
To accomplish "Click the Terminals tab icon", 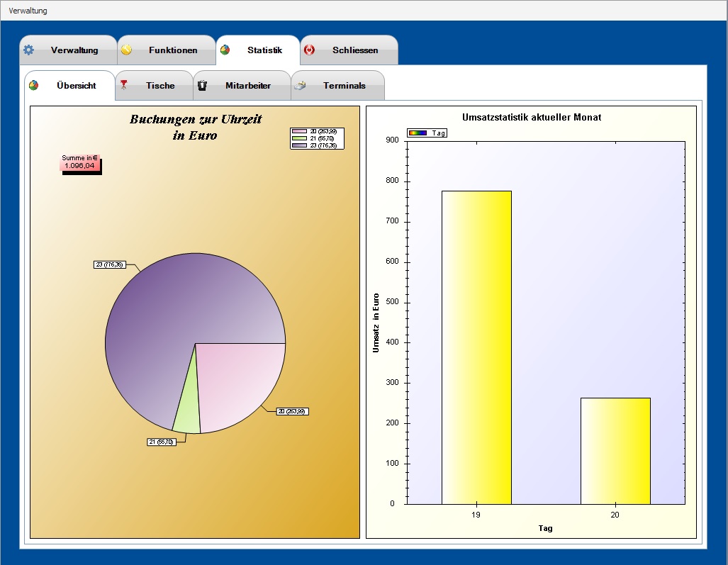I will pyautogui.click(x=301, y=86).
